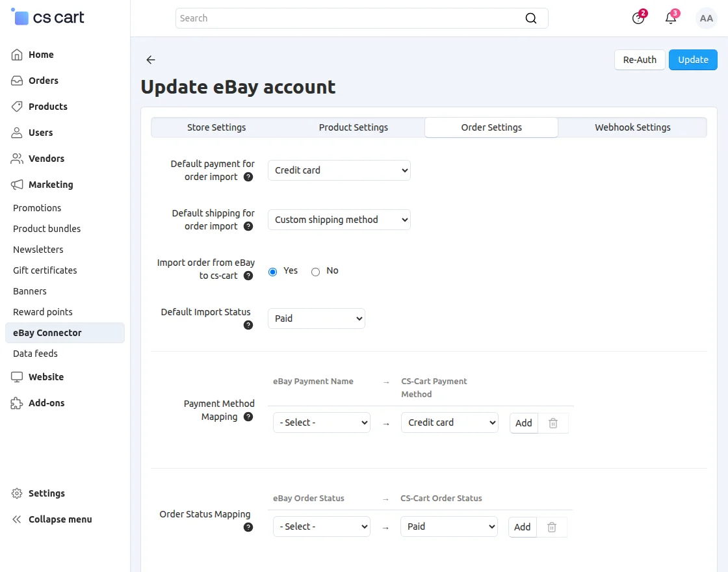Image resolution: width=728 pixels, height=572 pixels.
Task: Click the Collapse menu double-chevron icon
Action: click(x=17, y=519)
